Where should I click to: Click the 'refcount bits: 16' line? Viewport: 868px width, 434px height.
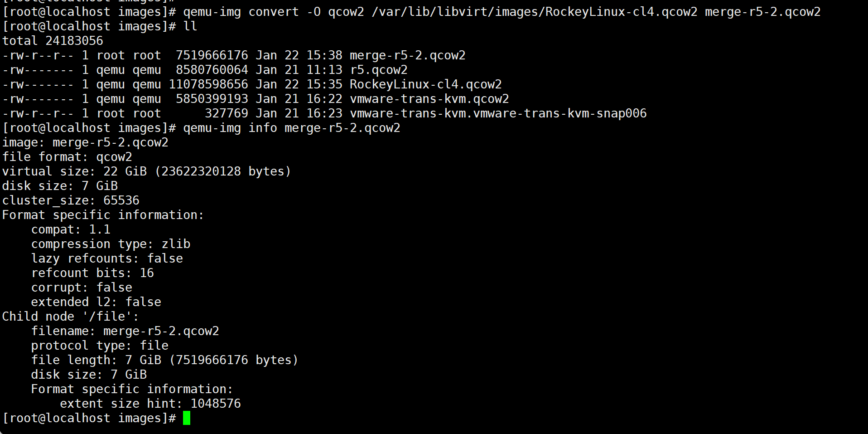[92, 273]
